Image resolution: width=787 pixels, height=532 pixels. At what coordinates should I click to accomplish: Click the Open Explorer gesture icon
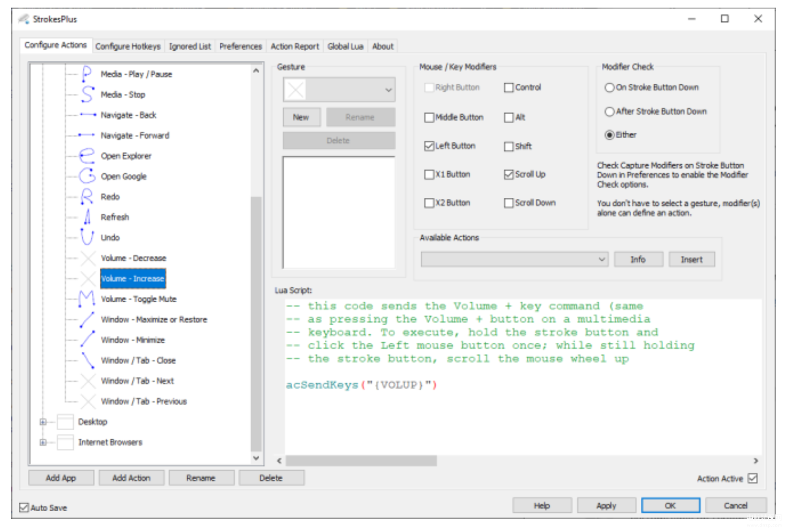(87, 156)
